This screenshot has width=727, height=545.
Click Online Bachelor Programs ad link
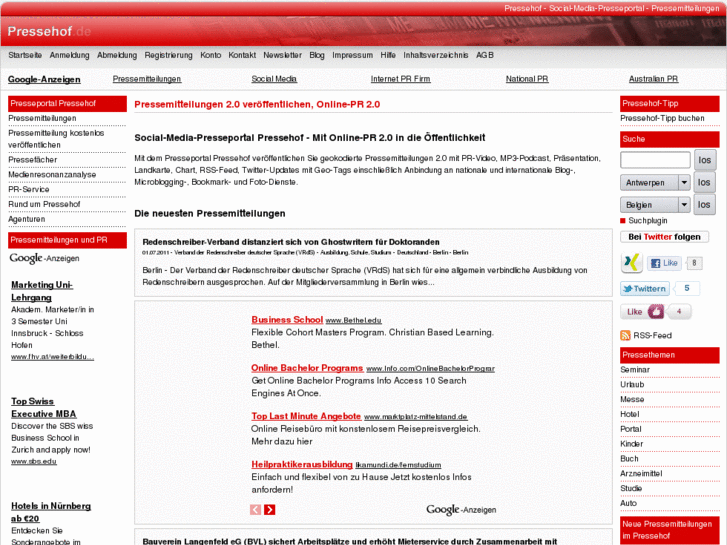pos(307,368)
